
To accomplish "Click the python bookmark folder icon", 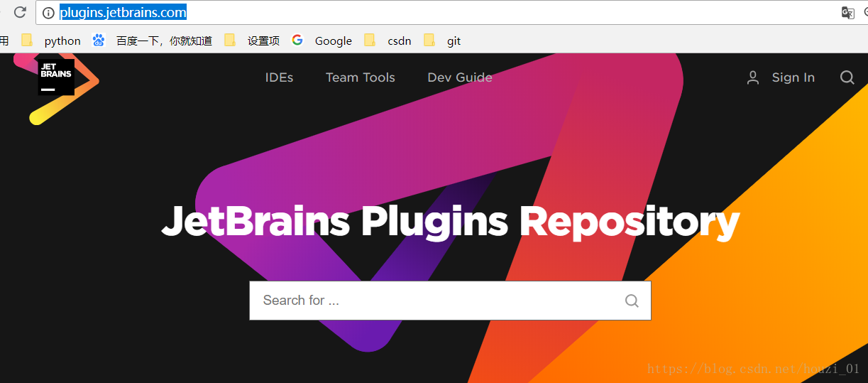I will coord(27,40).
